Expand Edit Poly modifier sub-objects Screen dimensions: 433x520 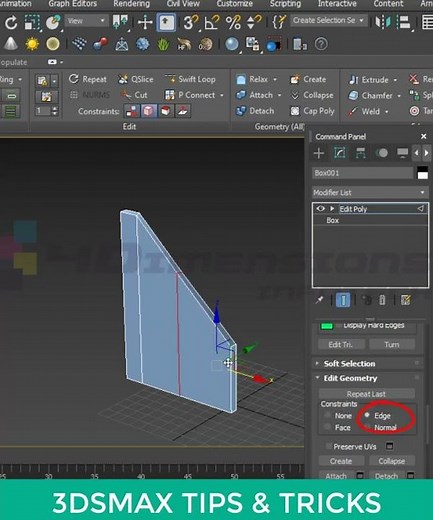(x=332, y=209)
